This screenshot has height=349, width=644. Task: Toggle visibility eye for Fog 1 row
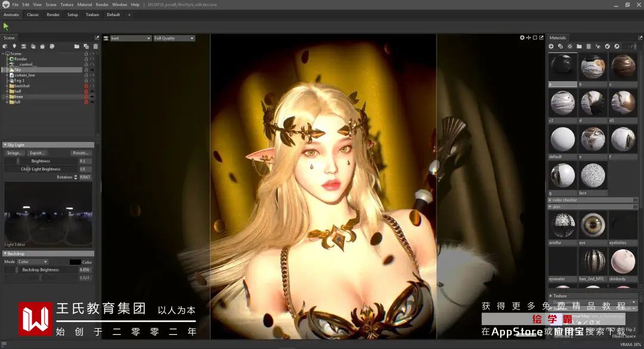[92, 81]
